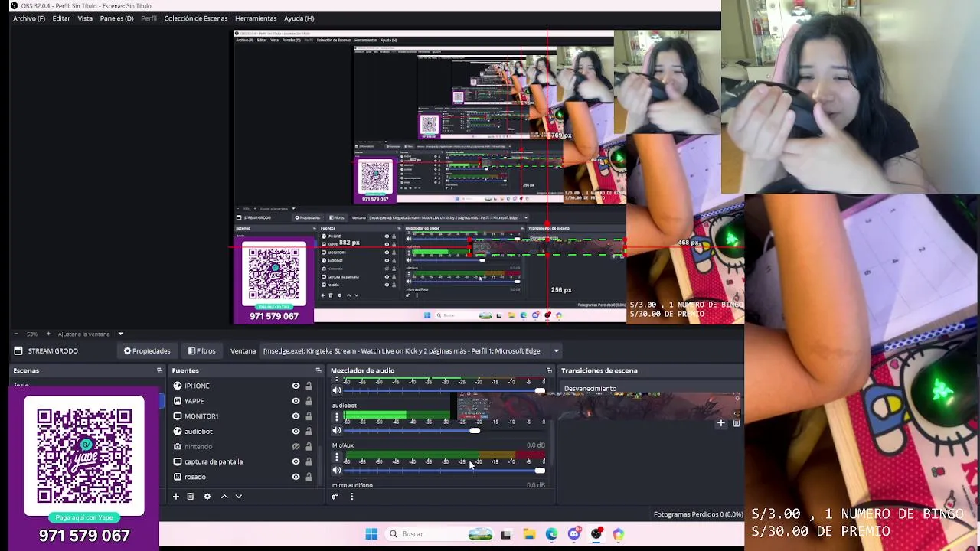Hide the captura de pantalla source
The width and height of the screenshot is (980, 551).
[x=296, y=461]
